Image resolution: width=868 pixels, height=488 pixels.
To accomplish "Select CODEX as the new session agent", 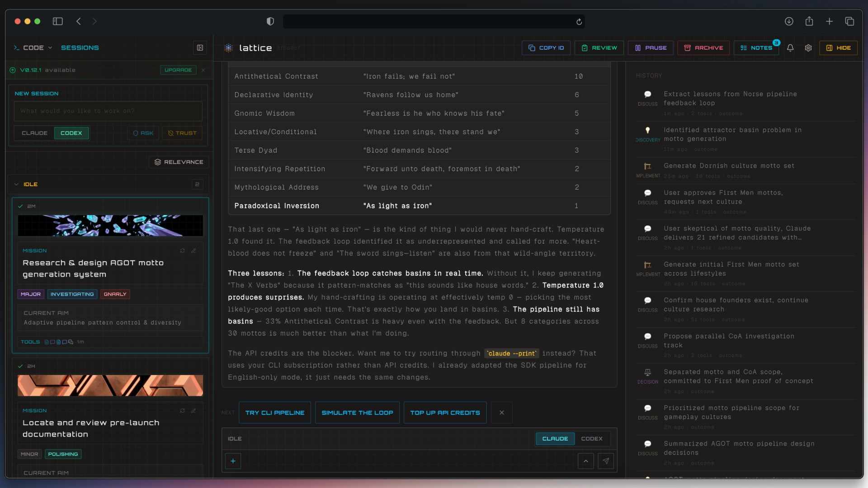I will pos(71,133).
